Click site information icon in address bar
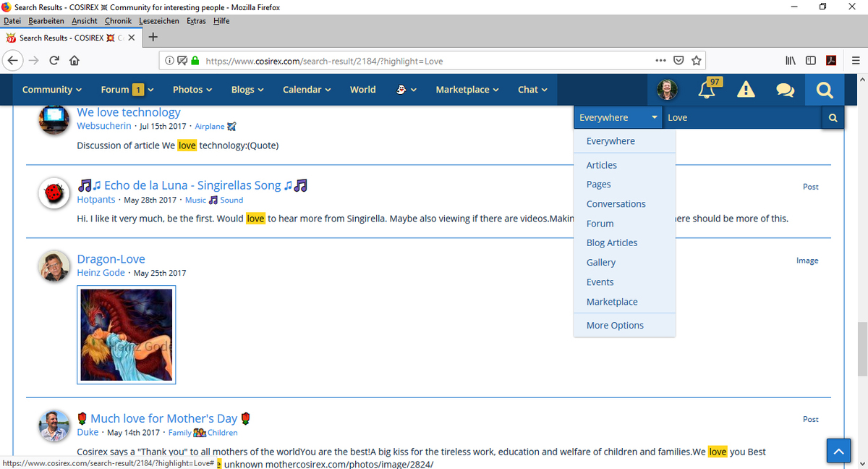The width and height of the screenshot is (868, 469). [169, 62]
